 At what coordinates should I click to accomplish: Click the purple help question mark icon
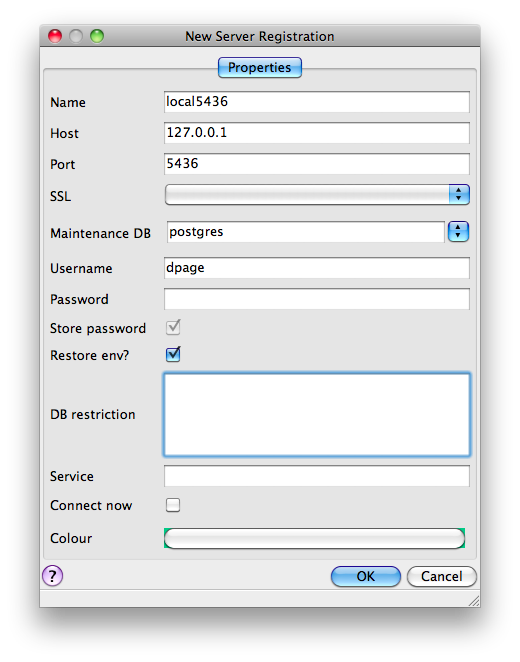point(52,576)
